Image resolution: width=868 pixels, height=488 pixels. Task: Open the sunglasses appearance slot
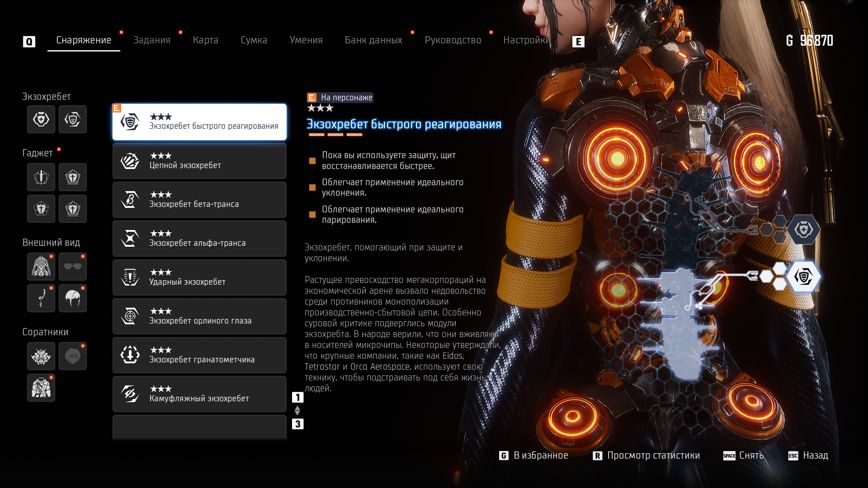pyautogui.click(x=73, y=267)
